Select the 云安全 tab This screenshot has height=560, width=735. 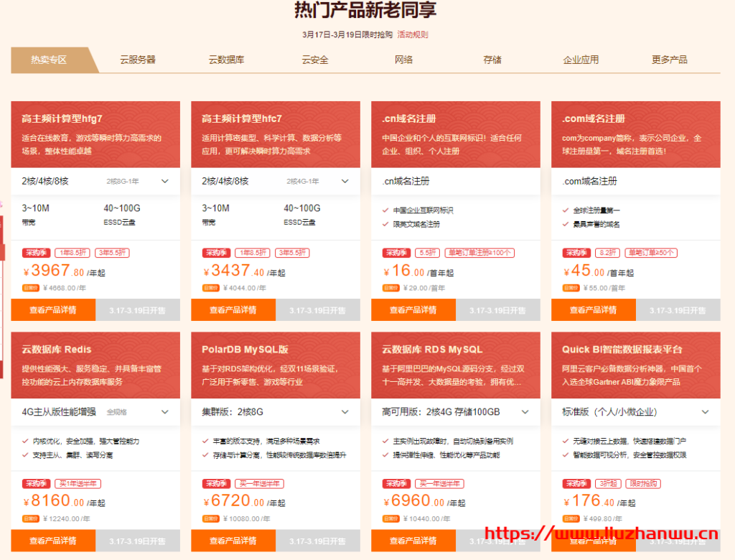tap(316, 60)
